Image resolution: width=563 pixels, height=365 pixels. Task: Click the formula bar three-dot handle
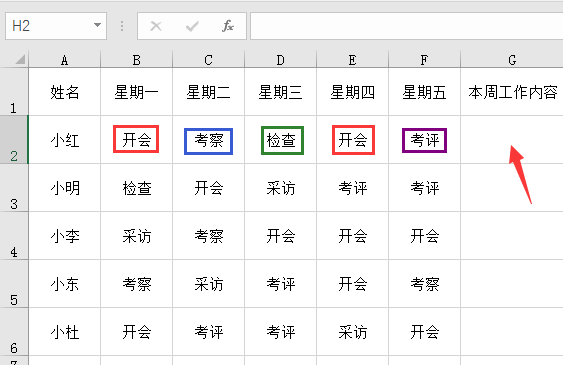122,26
